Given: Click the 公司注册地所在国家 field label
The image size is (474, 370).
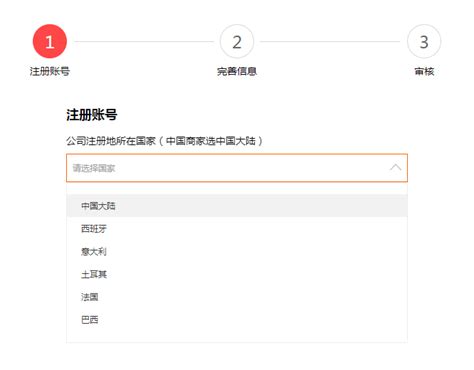Looking at the screenshot, I should pos(111,141).
